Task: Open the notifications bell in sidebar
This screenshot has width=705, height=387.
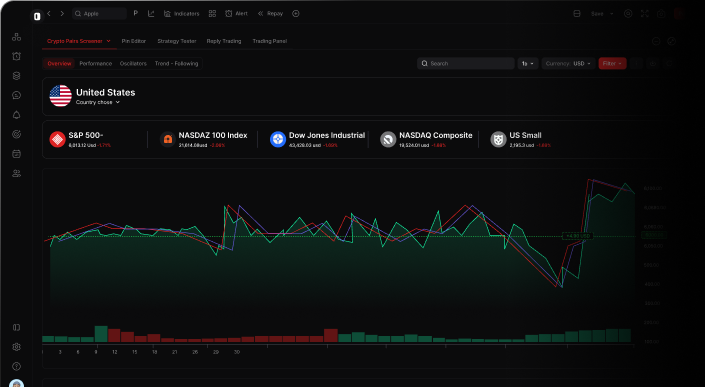Action: pyautogui.click(x=17, y=115)
